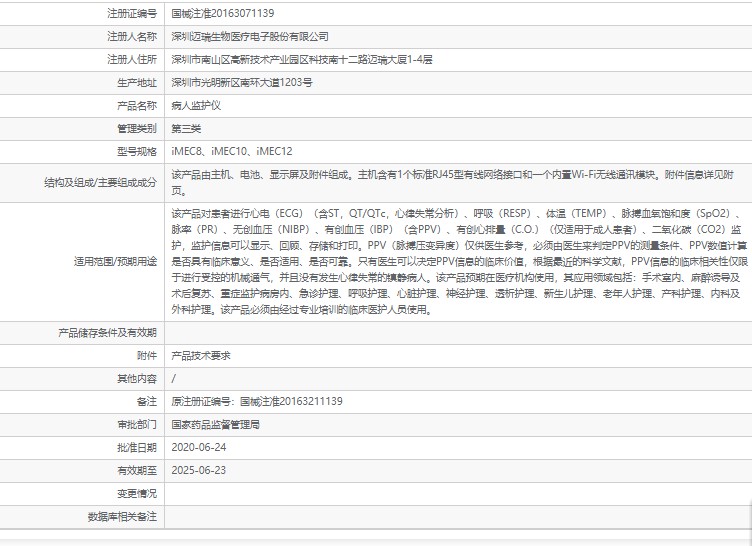
Task: Click model list iMEC8、iMEC10、iMEC12
Action: pyautogui.click(x=232, y=152)
